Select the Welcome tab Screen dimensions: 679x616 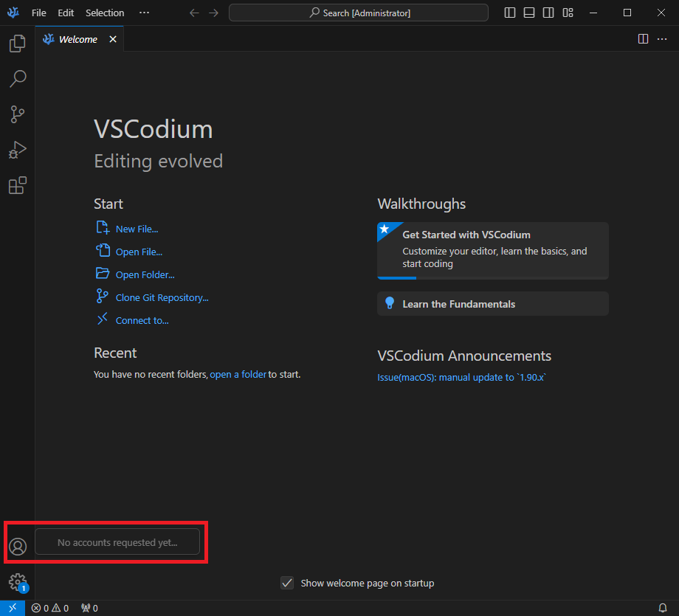(78, 39)
